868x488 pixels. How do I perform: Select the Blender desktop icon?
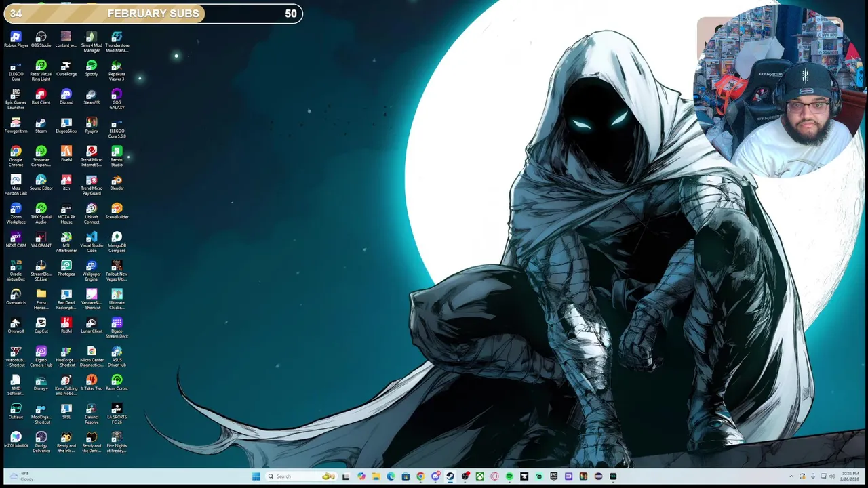117,182
